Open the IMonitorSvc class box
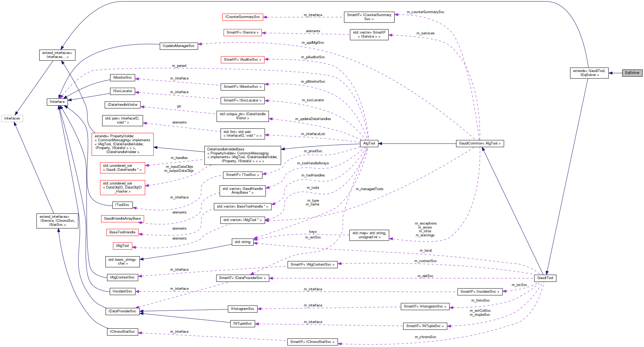 click(x=122, y=78)
